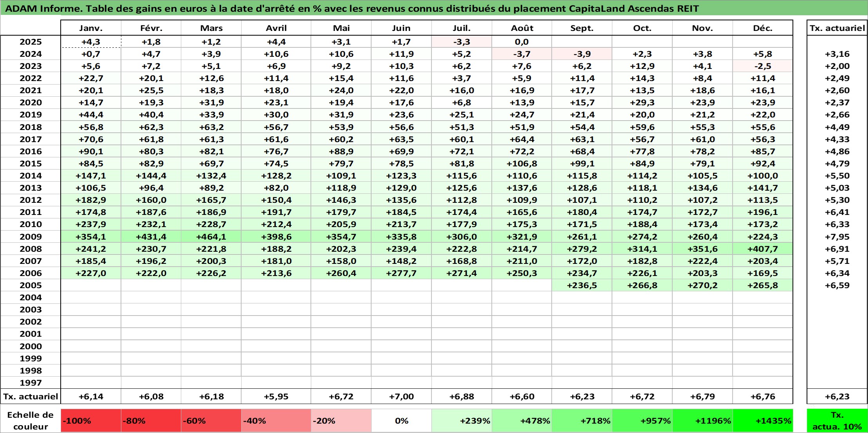
Task: Click the Oct. column header
Action: [x=642, y=28]
